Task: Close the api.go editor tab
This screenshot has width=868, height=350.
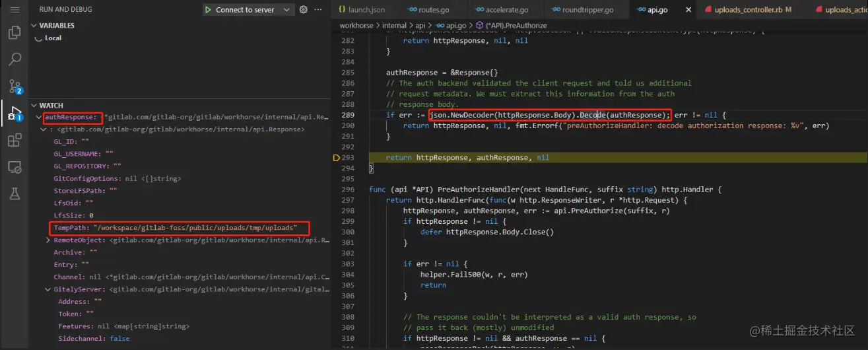Action: tap(689, 10)
